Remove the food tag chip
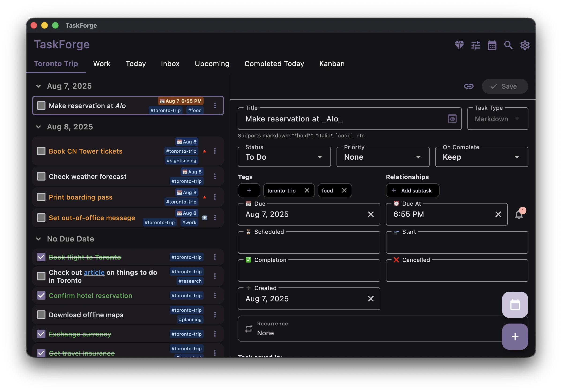Screen dimensions: 562x392 tap(344, 191)
